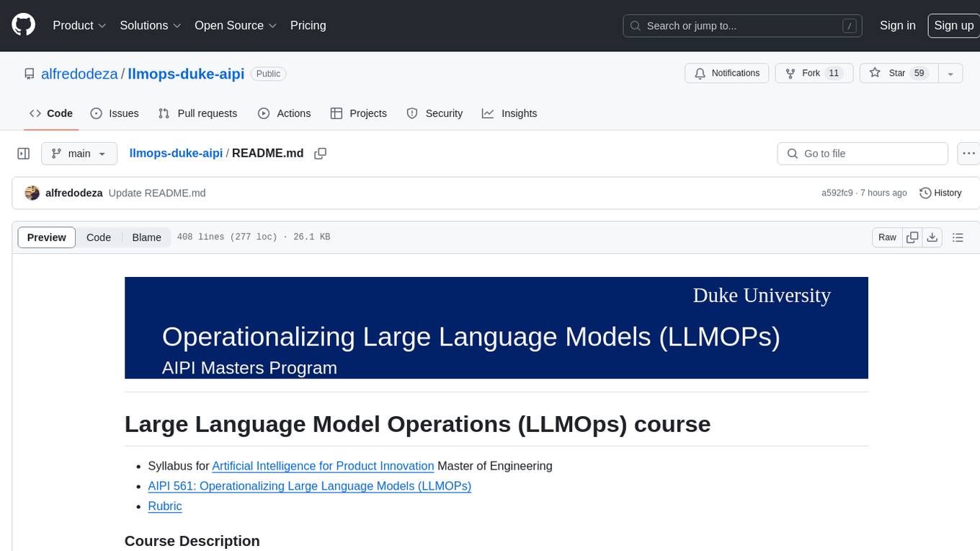Select the Preview view
Screen dimensions: 980x551
[47, 237]
